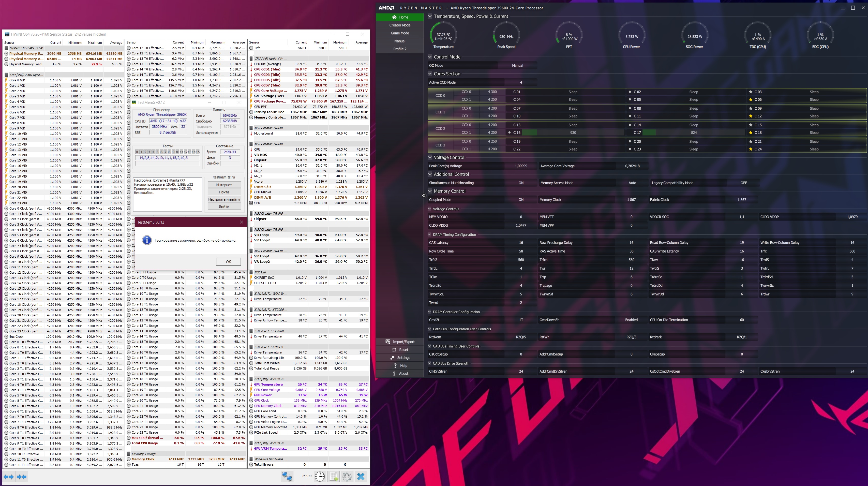
Task: Click the CAS Latency value field
Action: [521, 243]
